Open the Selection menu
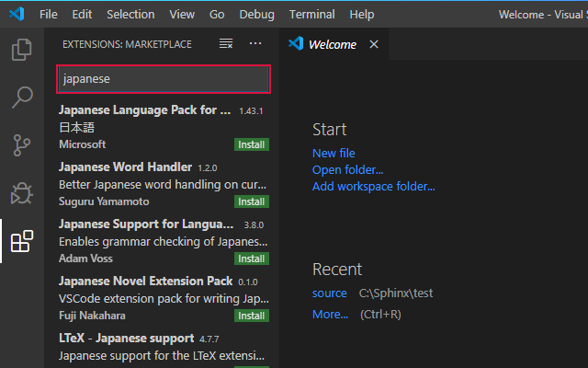The height and width of the screenshot is (368, 588). pos(130,15)
